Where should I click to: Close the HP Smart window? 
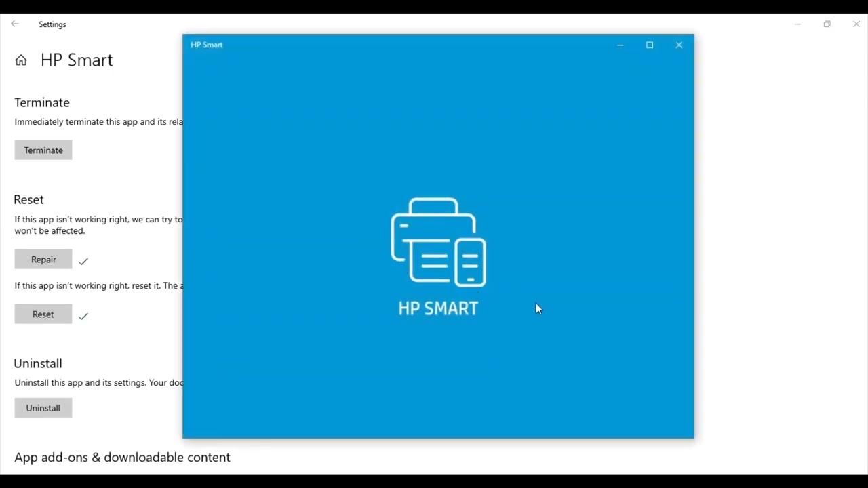(x=679, y=45)
